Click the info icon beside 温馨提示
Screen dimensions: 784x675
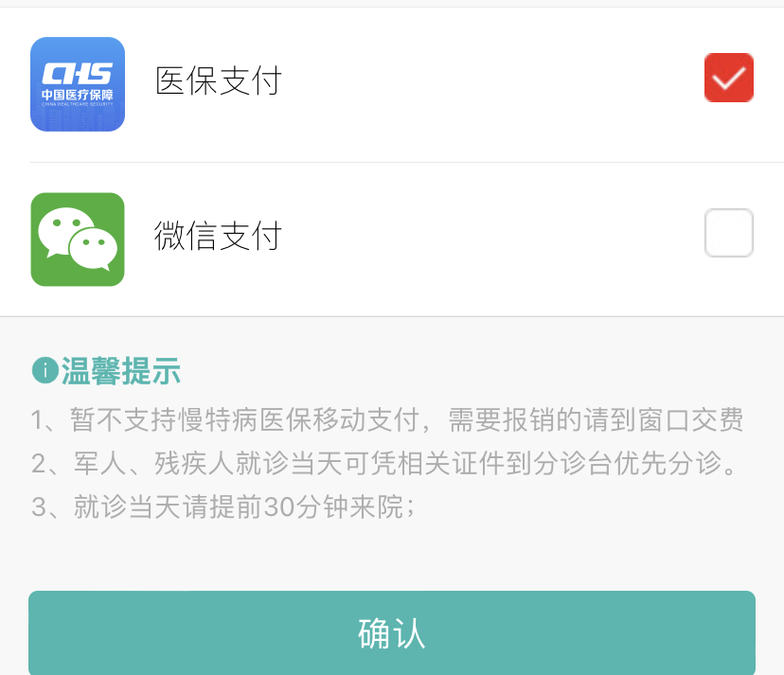click(45, 370)
